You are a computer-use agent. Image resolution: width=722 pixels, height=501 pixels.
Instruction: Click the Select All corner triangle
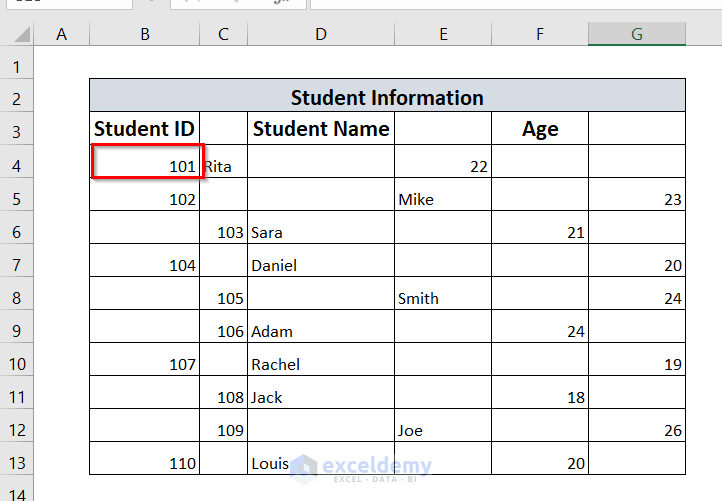[22, 35]
